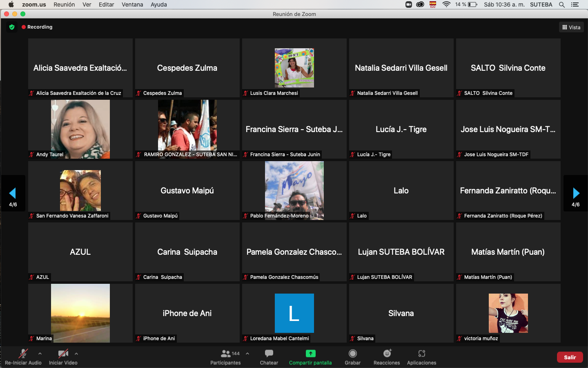Open the Reacciones emoji menu
Screen dimensions: 588x368
click(387, 354)
